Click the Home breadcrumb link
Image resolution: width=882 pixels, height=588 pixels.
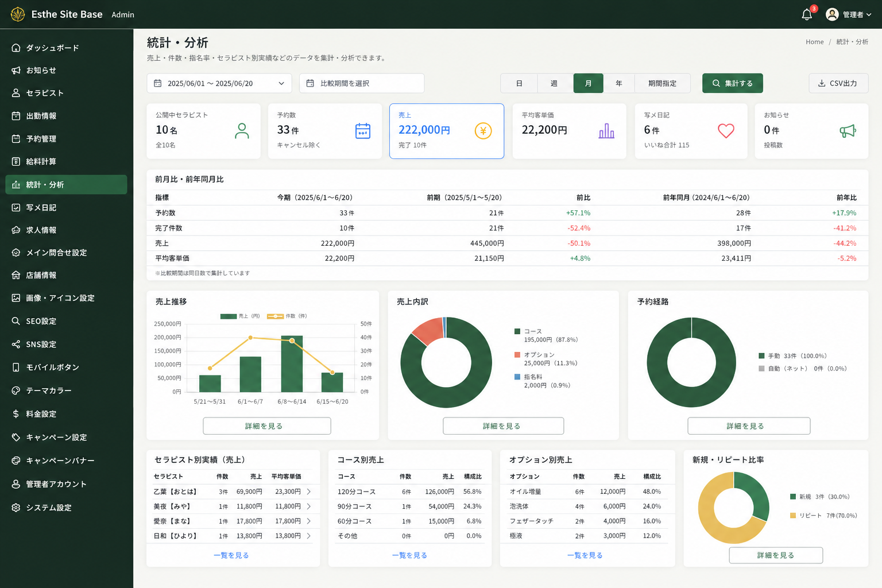(814, 42)
